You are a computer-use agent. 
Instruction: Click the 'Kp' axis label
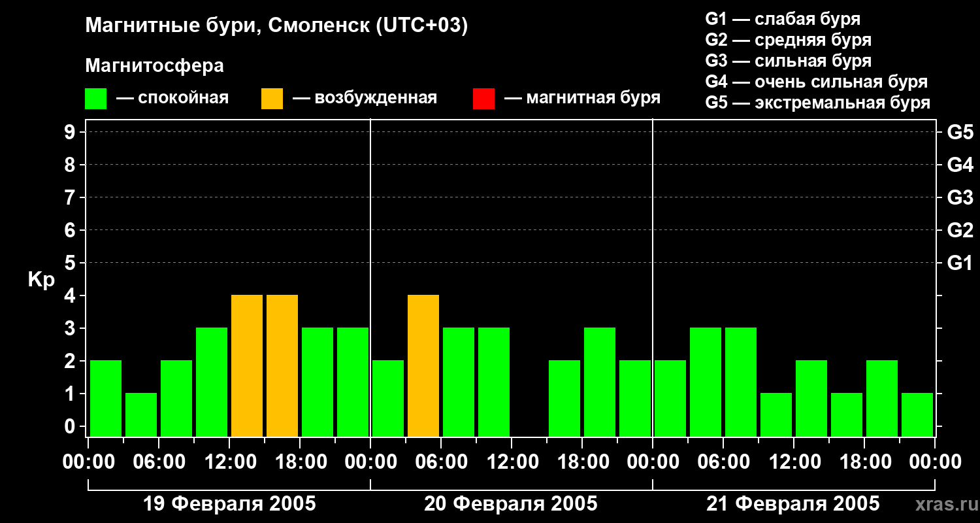[x=42, y=280]
